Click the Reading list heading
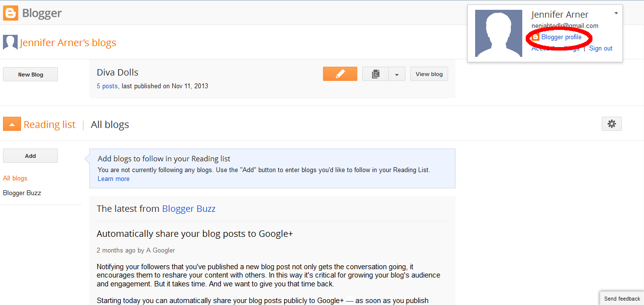644x305 pixels. point(50,125)
